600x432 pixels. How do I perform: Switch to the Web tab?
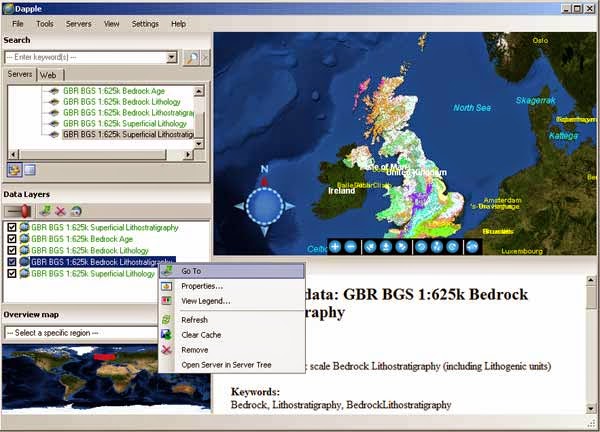(x=50, y=75)
